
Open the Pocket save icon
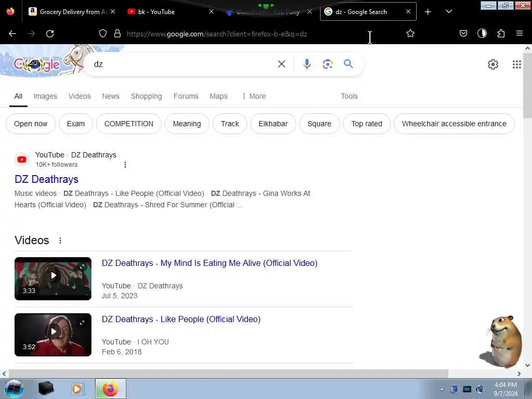(x=463, y=33)
